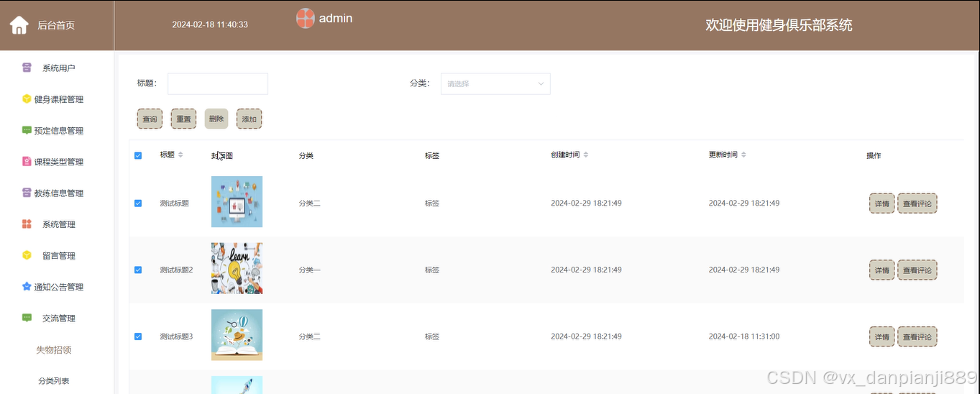Click the 欢迎使用健身俱乐部系统 banner text
Image resolution: width=980 pixels, height=394 pixels.
[x=779, y=25]
